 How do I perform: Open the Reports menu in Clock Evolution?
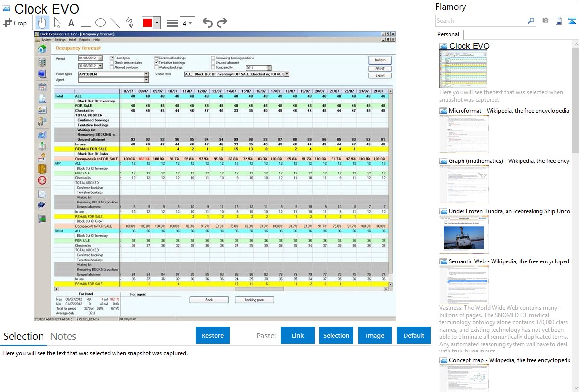(x=85, y=40)
